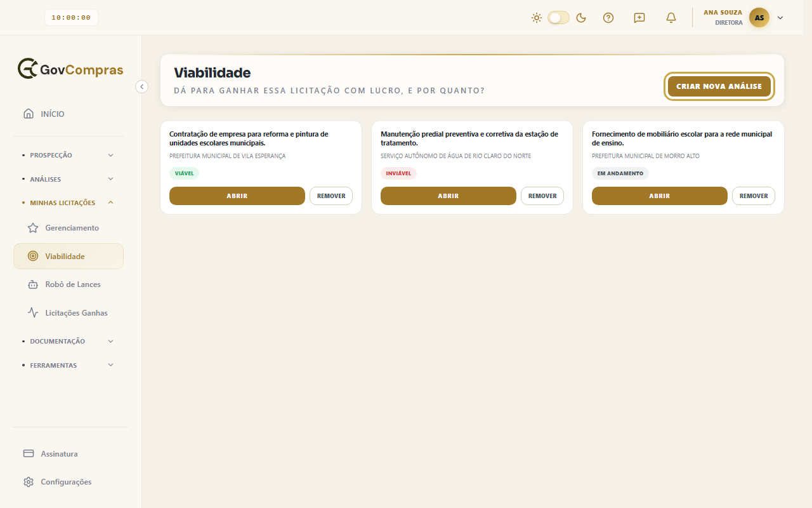The image size is (812, 508).
Task: Click Criar Nova Análise button
Action: click(x=719, y=86)
